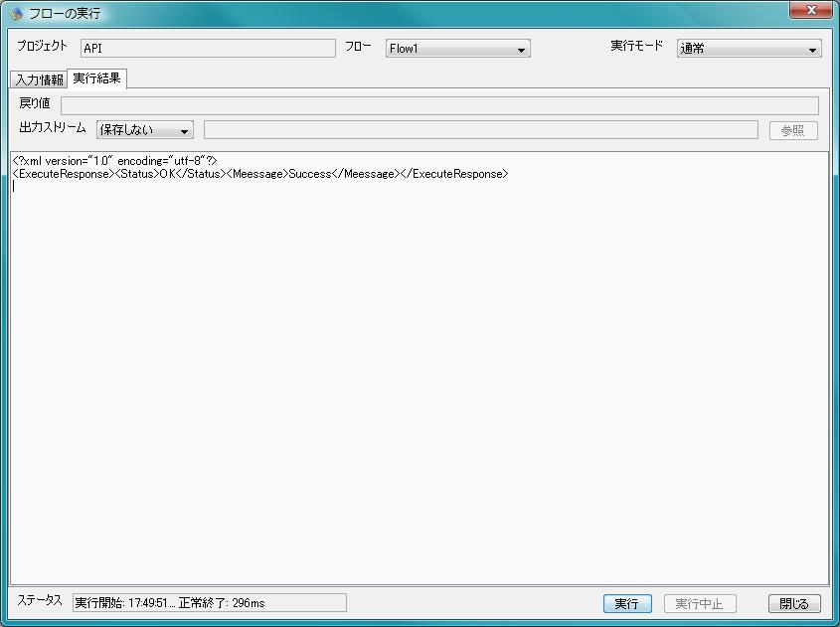Viewport: 840px width, 627px height.
Task: Click the ExecuteResponse line in the result output
Action: pyautogui.click(x=259, y=174)
